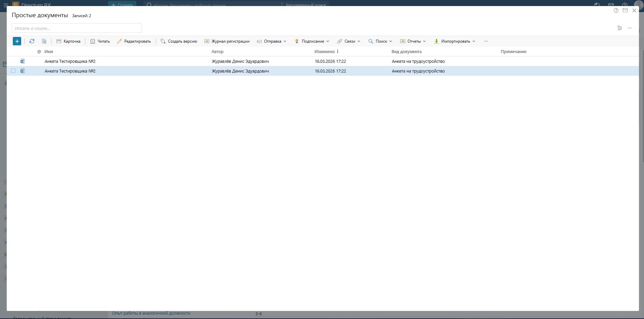644x319 pixels.
Task: Expand the Отправка dropdown
Action: 272,41
